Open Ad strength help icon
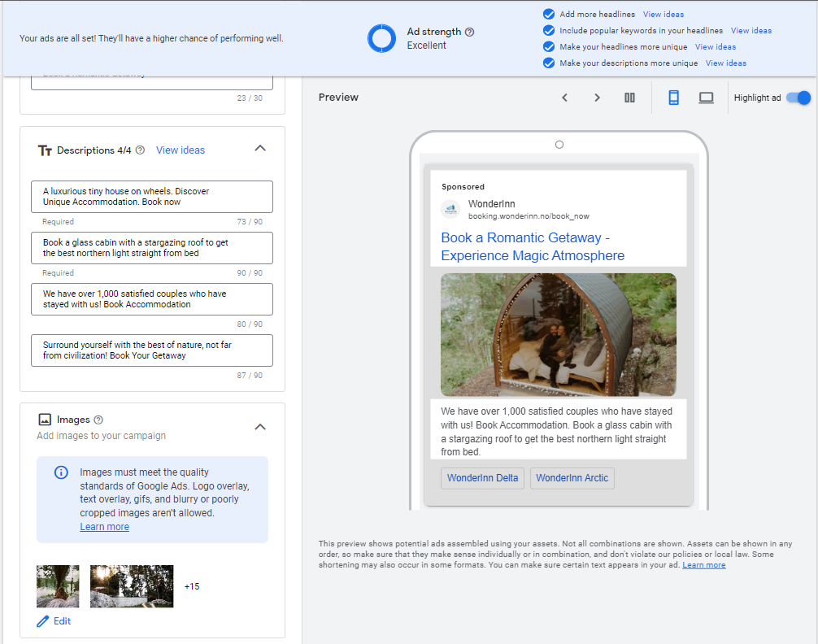The image size is (818, 644). 469,32
